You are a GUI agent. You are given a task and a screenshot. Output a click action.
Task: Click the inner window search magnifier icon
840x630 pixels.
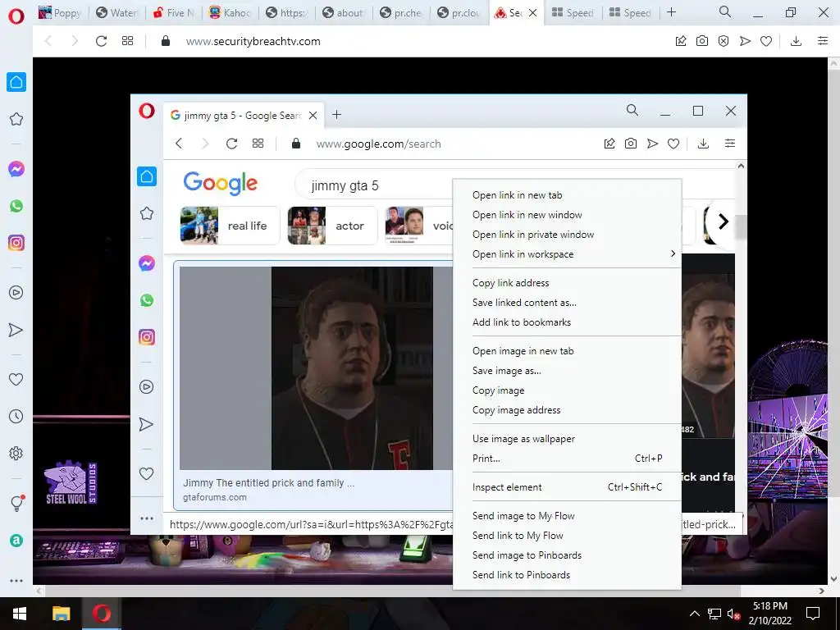point(632,111)
